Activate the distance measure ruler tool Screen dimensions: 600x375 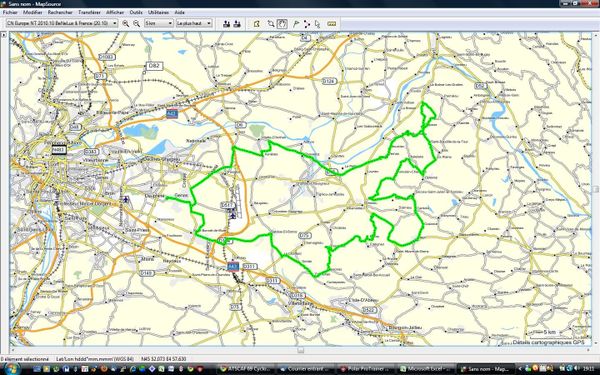coord(332,24)
